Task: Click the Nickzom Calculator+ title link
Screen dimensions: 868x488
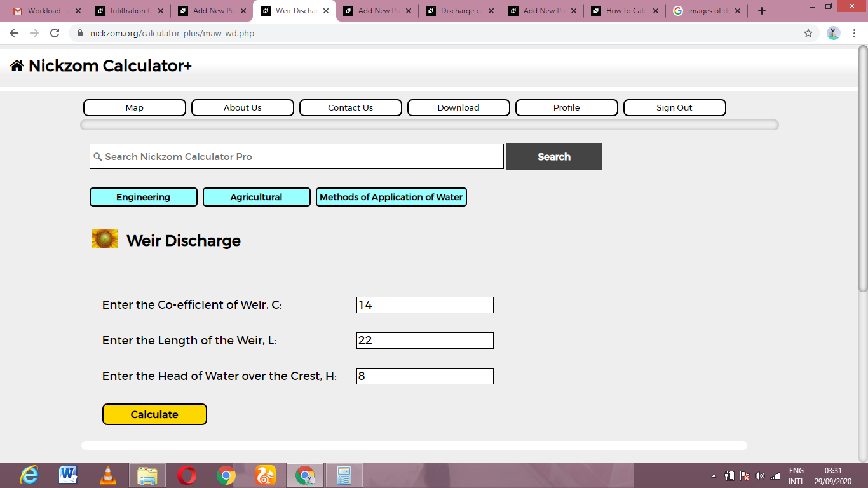Action: pyautogui.click(x=110, y=65)
